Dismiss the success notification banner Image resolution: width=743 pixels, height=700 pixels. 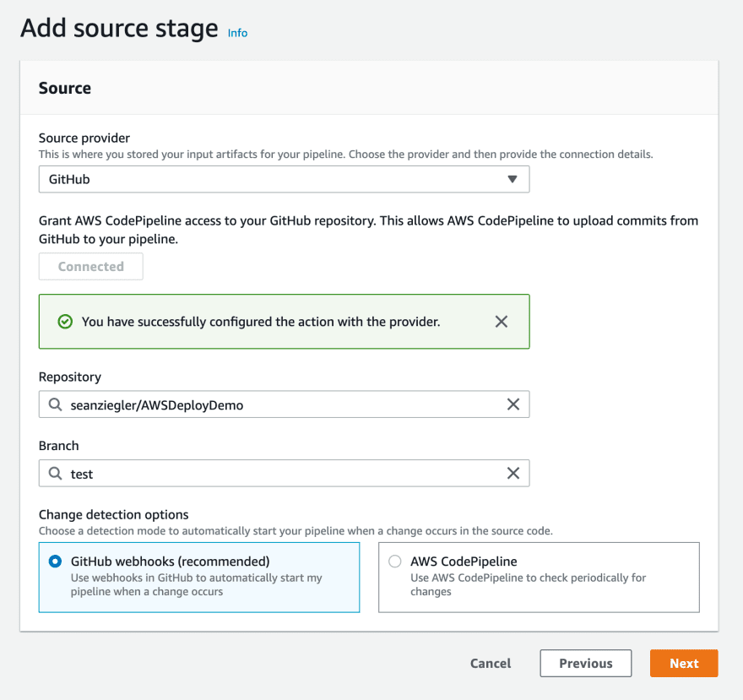(502, 322)
